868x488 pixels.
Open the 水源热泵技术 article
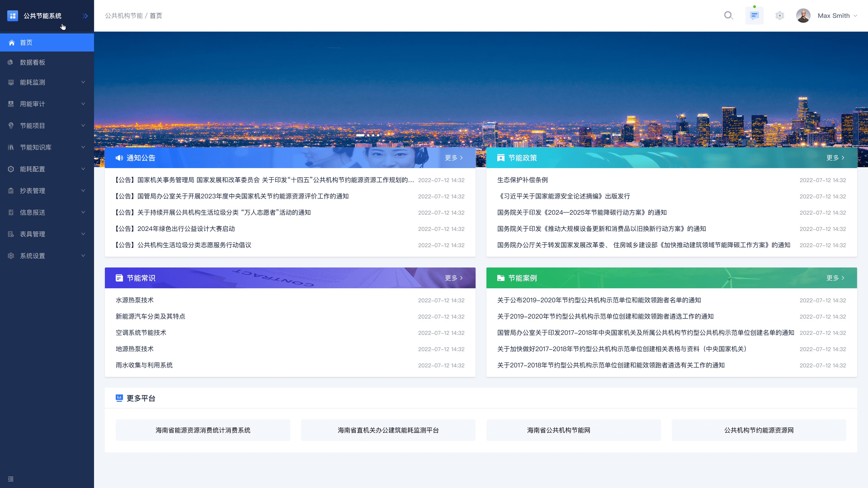pyautogui.click(x=134, y=300)
